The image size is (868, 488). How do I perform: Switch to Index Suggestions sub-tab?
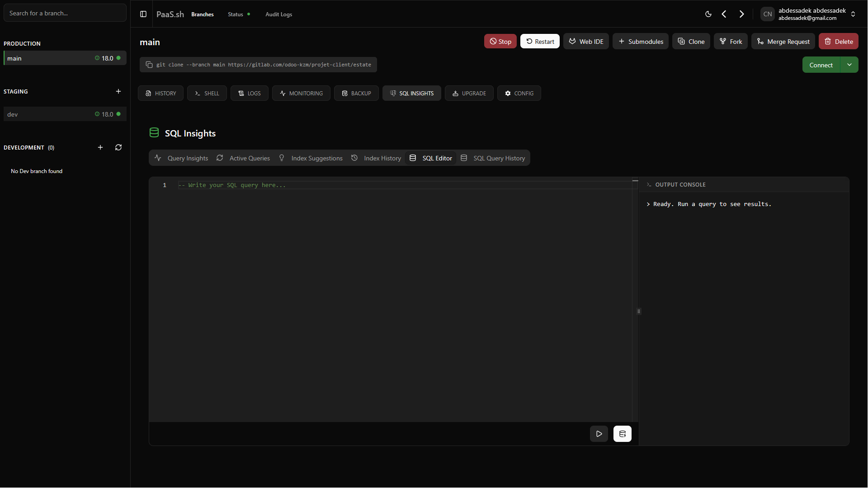pos(311,158)
